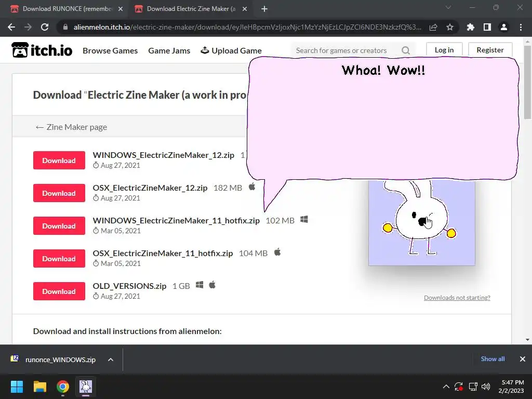532x399 pixels.
Task: Close the Download RUNONCE tab
Action: pos(121,9)
